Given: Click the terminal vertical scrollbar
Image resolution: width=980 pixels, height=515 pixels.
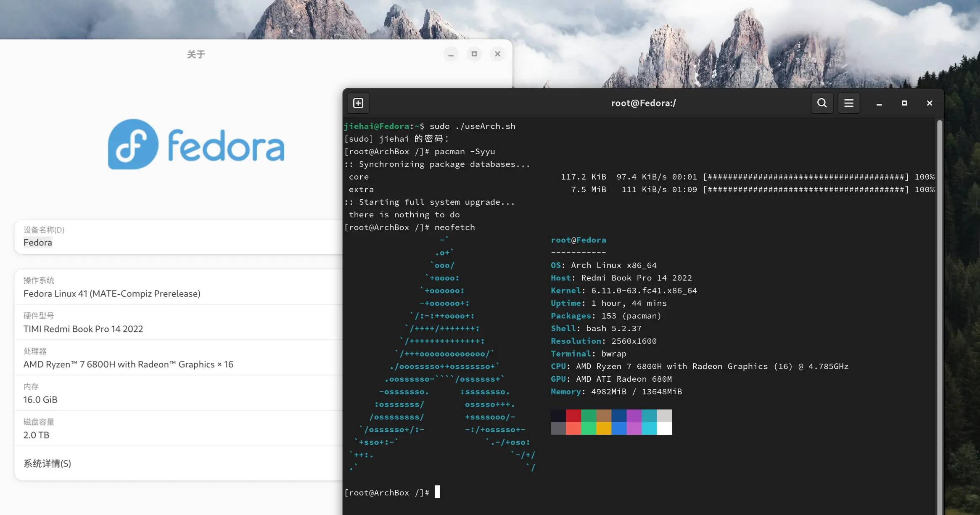Looking at the screenshot, I should click(939, 294).
